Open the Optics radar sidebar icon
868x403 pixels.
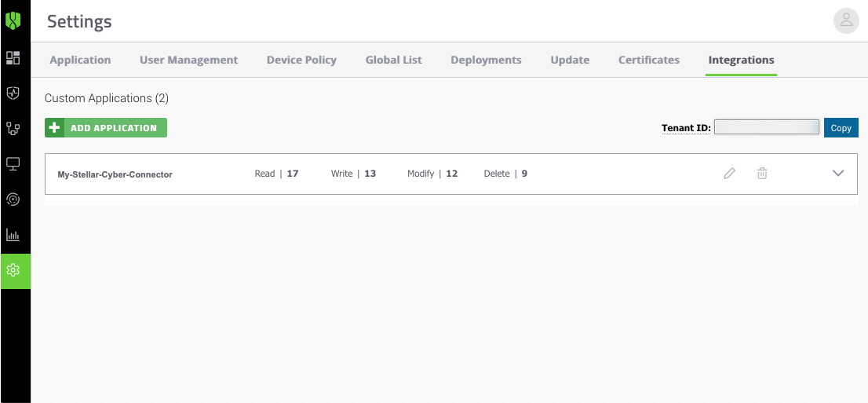click(x=13, y=199)
